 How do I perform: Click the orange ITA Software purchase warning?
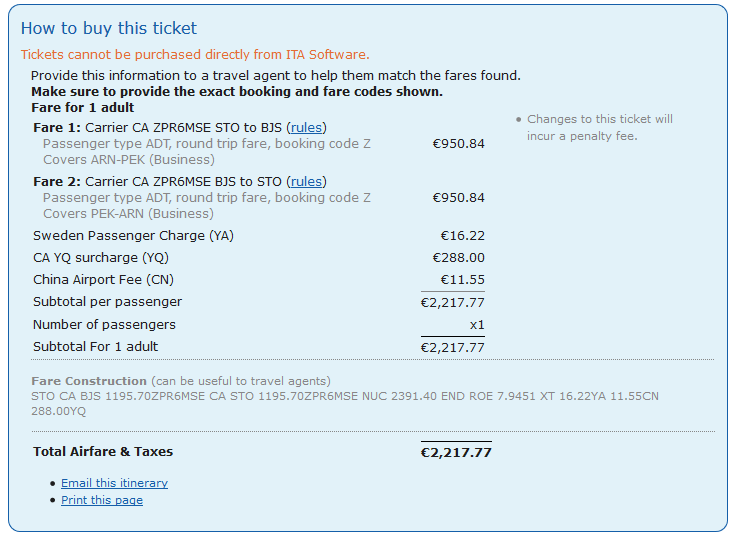point(195,55)
